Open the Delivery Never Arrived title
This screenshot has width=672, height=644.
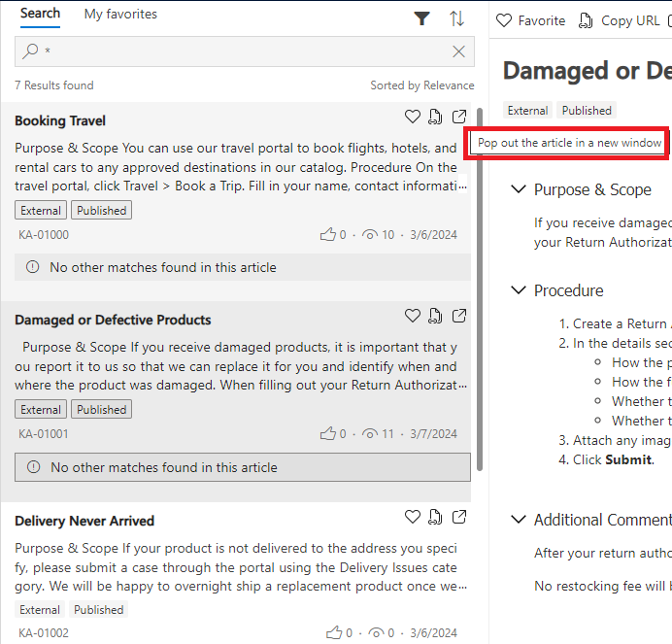point(84,521)
